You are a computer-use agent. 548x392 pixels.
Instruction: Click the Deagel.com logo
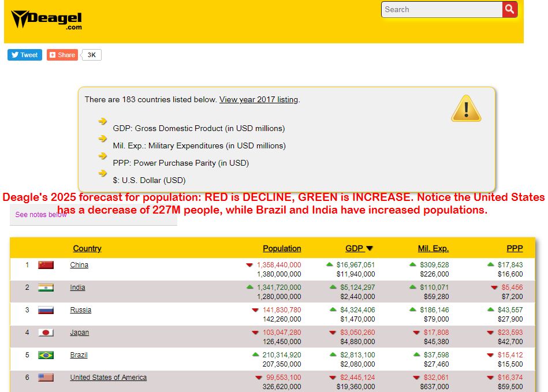point(46,20)
